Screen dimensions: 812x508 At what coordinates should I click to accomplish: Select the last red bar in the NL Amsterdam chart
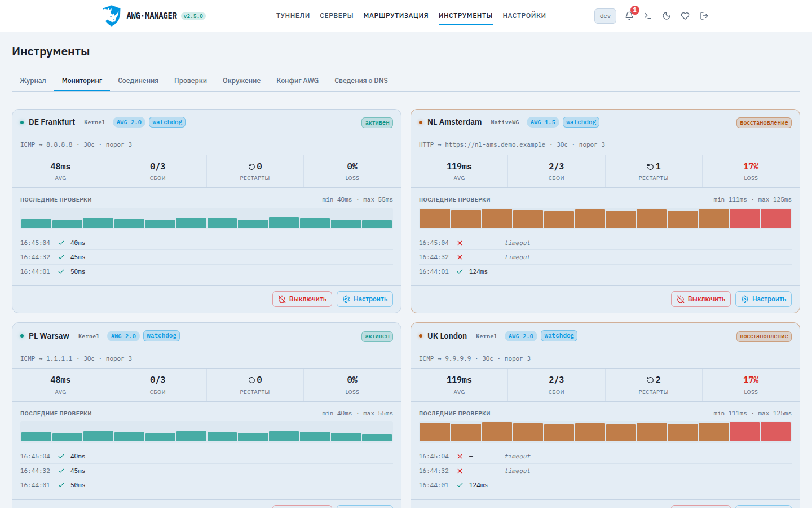click(x=776, y=218)
